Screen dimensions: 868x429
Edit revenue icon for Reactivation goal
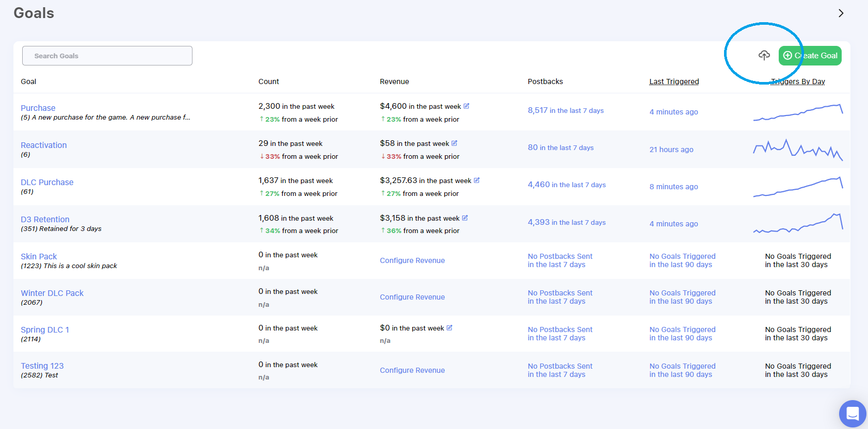click(x=455, y=143)
